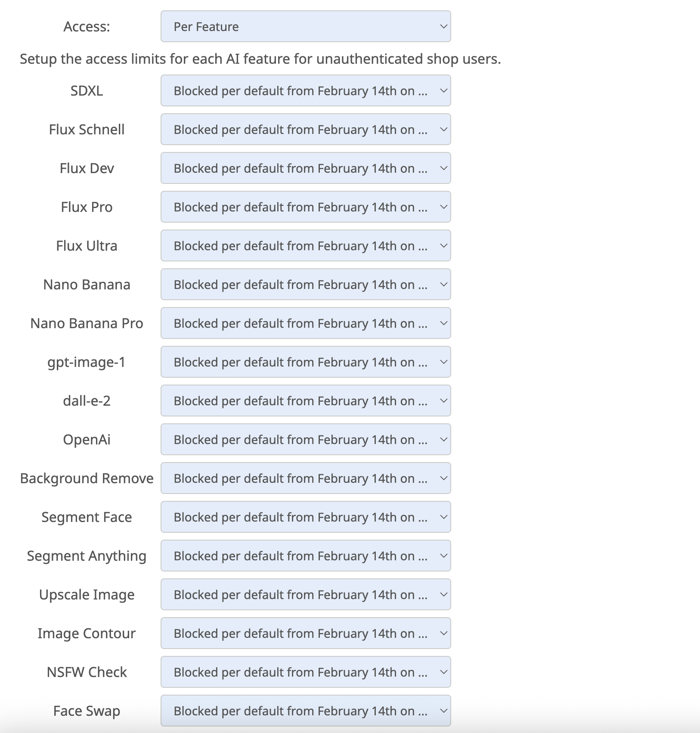Open the Segment Anything dropdown
The image size is (700, 733).
306,556
